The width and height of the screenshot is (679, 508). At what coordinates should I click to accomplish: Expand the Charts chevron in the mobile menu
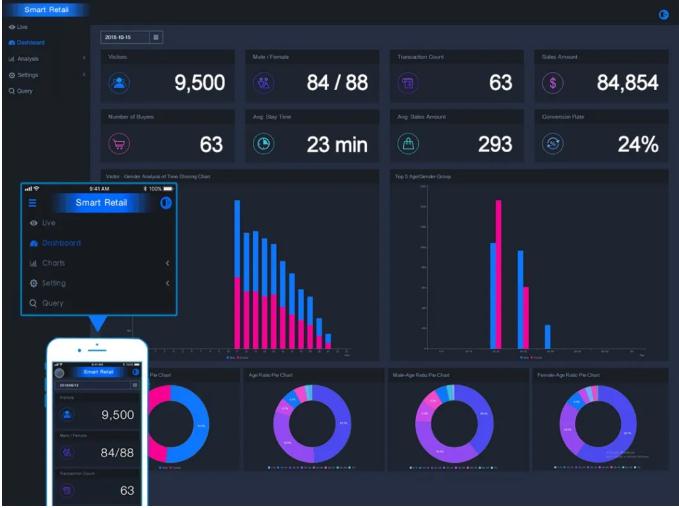click(167, 263)
